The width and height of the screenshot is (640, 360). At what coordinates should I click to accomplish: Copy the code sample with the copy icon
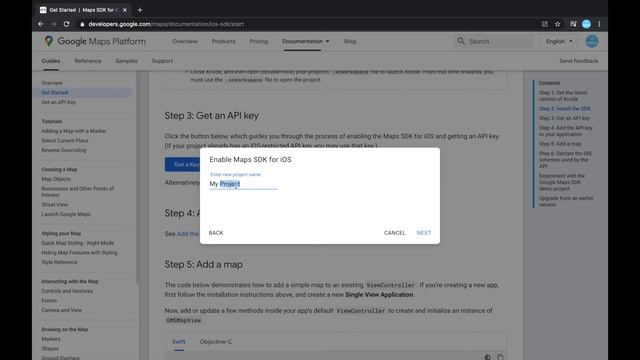click(500, 357)
